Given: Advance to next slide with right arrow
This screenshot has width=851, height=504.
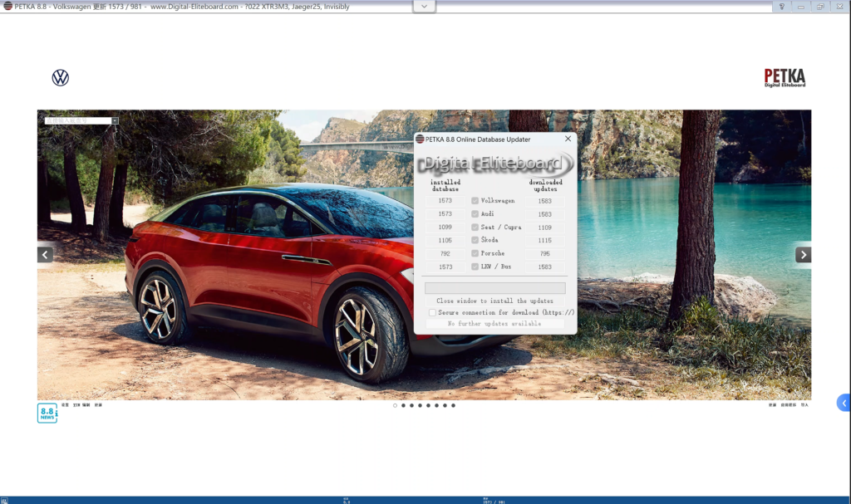Looking at the screenshot, I should pos(803,255).
